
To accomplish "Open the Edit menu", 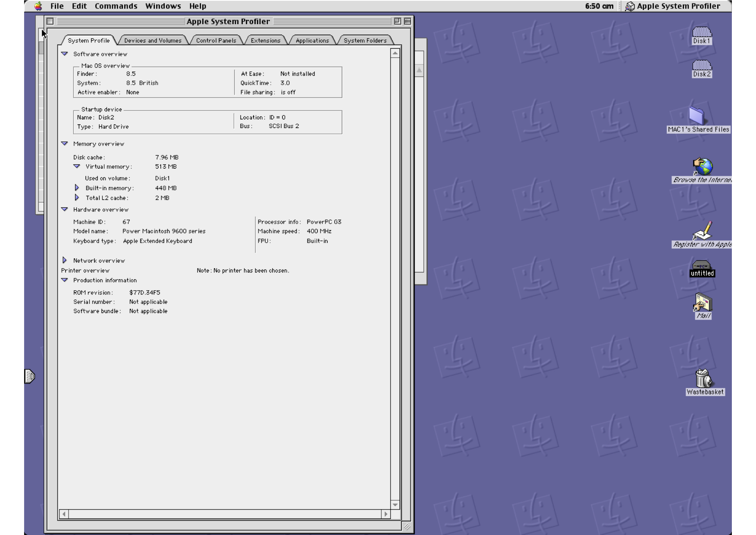I will 79,6.
